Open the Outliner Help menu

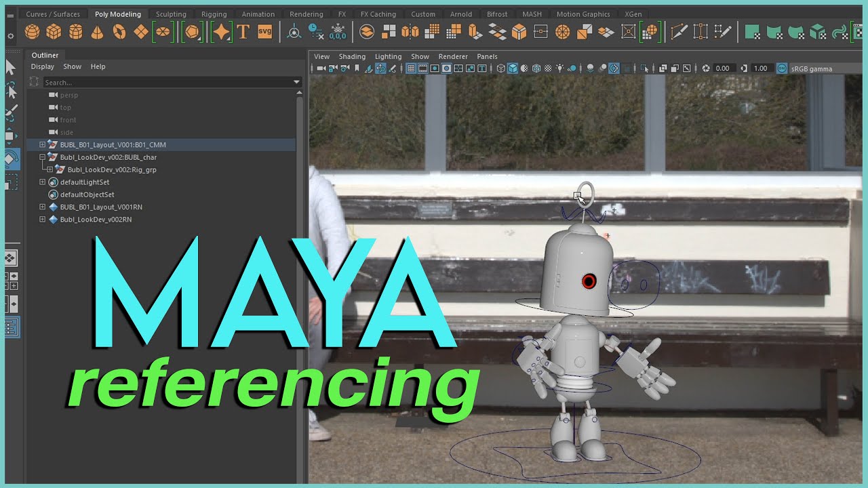[x=98, y=66]
